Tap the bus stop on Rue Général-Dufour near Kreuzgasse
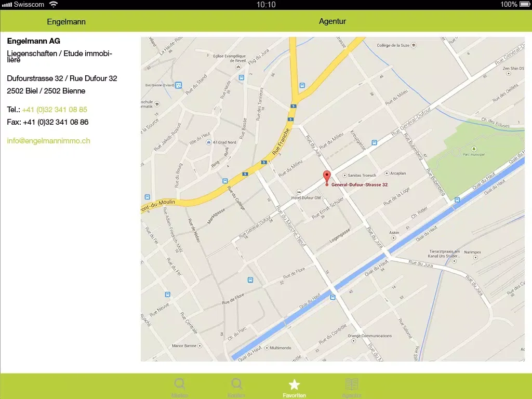Screen dimensions: 532x399 click(374, 143)
